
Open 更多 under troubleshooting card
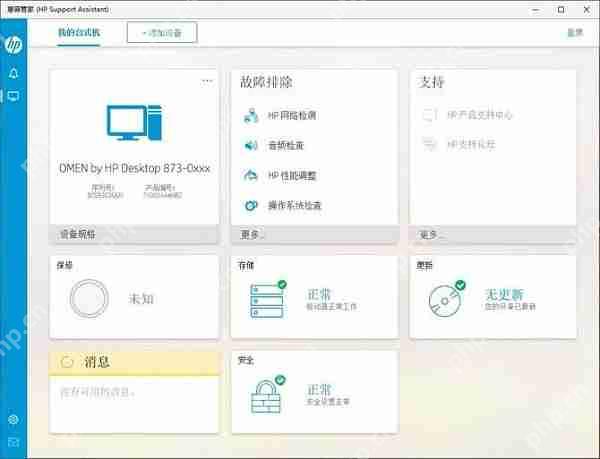(315, 234)
